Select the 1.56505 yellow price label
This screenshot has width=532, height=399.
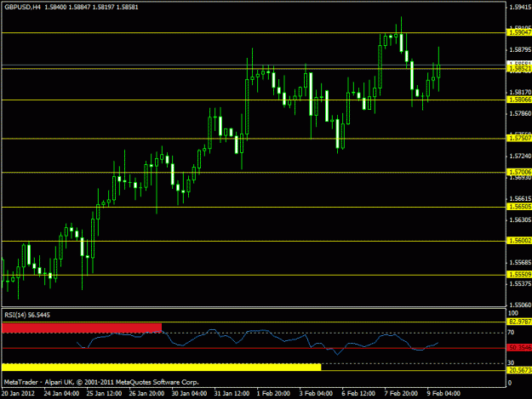[x=519, y=207]
